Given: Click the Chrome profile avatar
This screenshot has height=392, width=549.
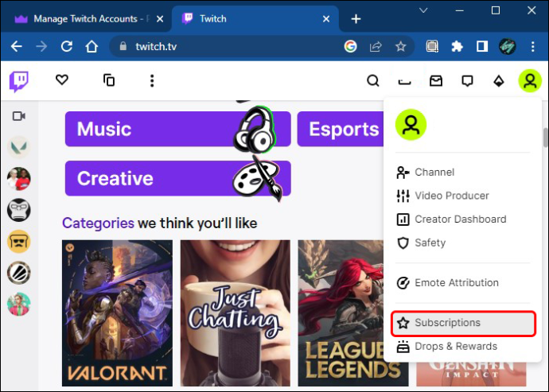Looking at the screenshot, I should click(508, 46).
